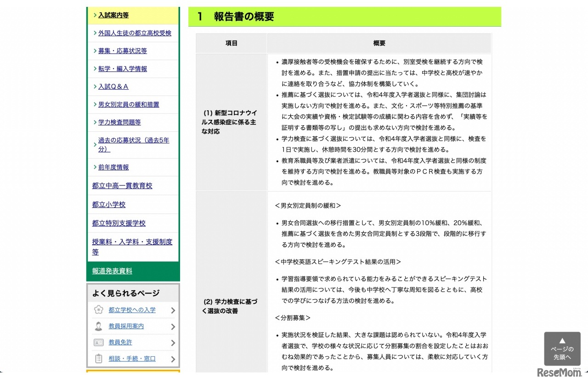Open 外国人生徒の都立高校受検 link
588x383 pixels.
point(135,33)
